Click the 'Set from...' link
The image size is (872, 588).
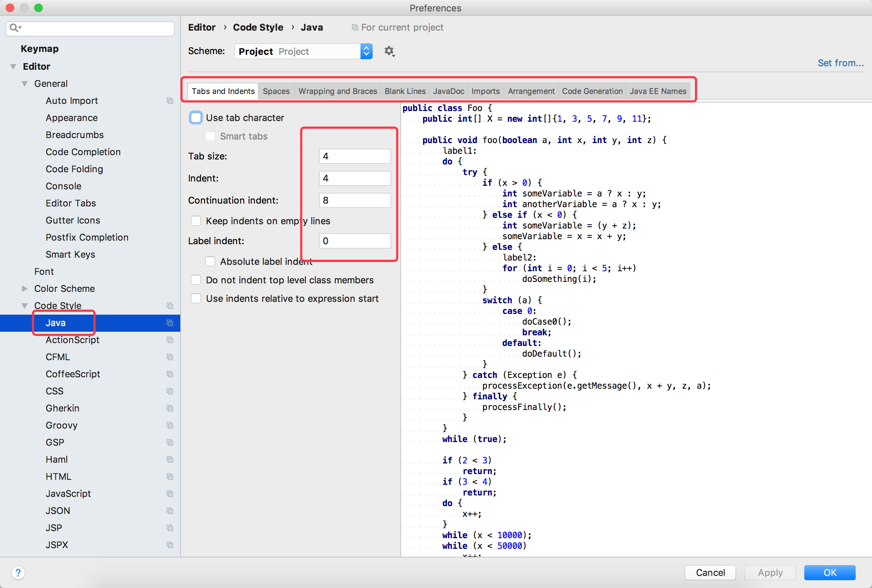click(840, 63)
